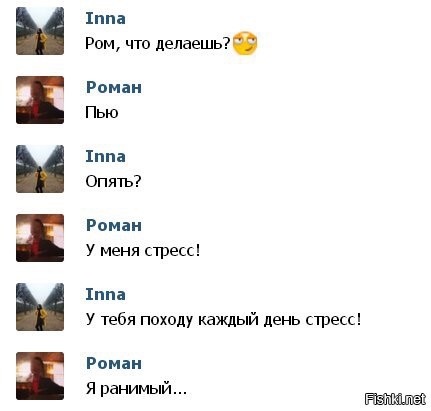Select the message text 'Ром, что делаешь?'
The width and height of the screenshot is (431, 411).
point(158,44)
